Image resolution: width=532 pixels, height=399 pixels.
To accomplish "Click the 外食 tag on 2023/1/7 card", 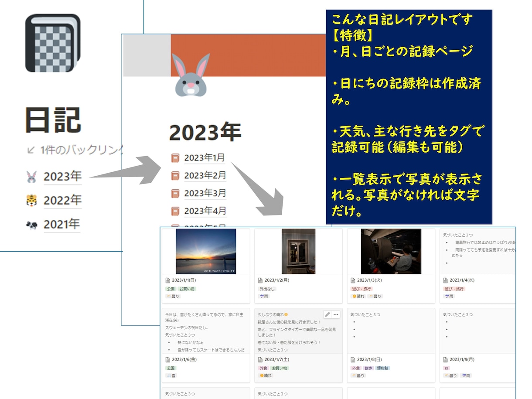I will click(x=263, y=368).
